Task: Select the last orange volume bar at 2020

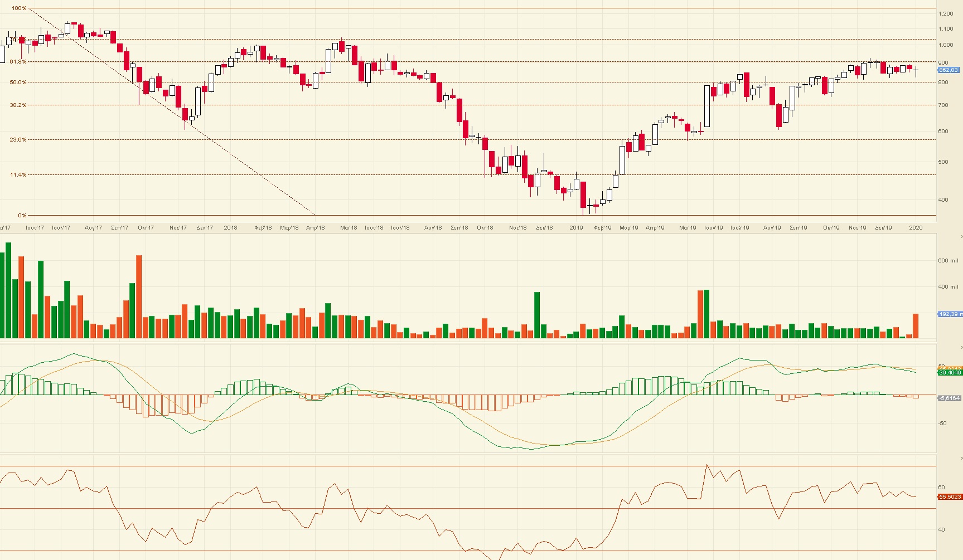Action: click(916, 326)
